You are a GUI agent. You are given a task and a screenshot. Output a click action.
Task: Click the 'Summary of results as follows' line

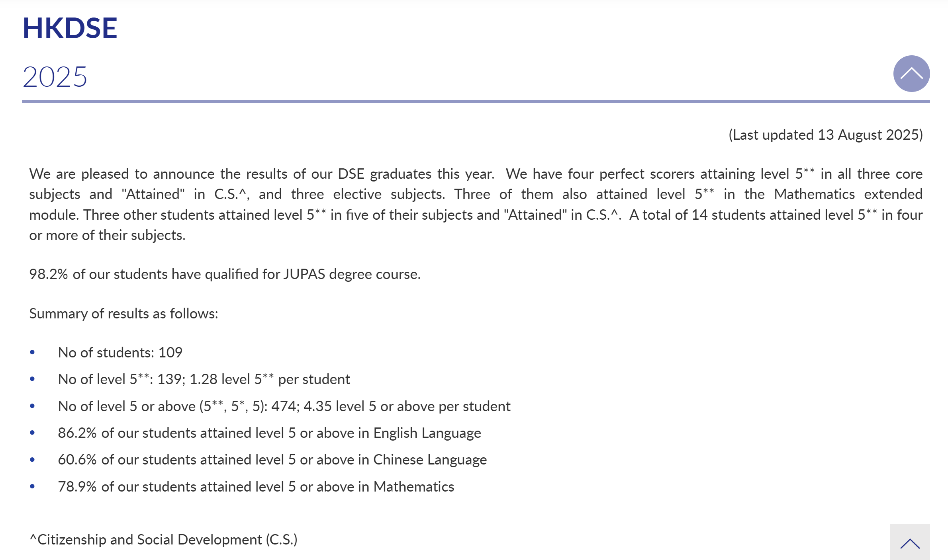[123, 314]
